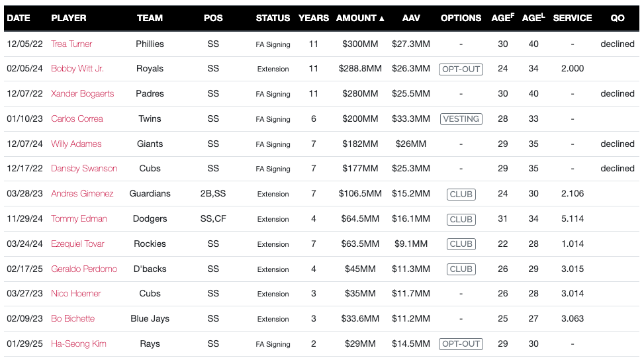The width and height of the screenshot is (644, 358).
Task: Click OPT-OUT badge in Ha-Seong Kim row
Action: [x=461, y=344]
